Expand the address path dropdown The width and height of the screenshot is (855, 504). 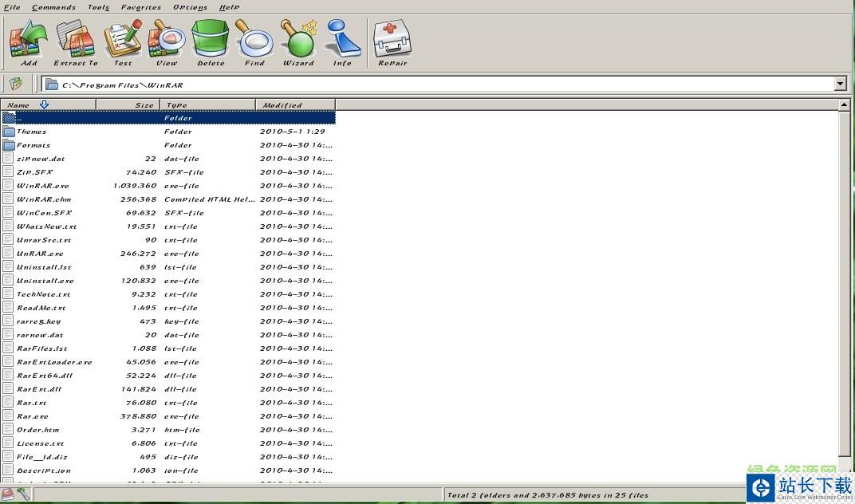[x=840, y=84]
